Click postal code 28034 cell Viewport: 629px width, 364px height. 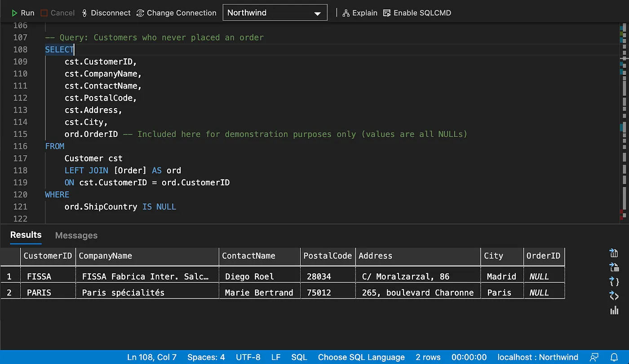[x=328, y=276]
